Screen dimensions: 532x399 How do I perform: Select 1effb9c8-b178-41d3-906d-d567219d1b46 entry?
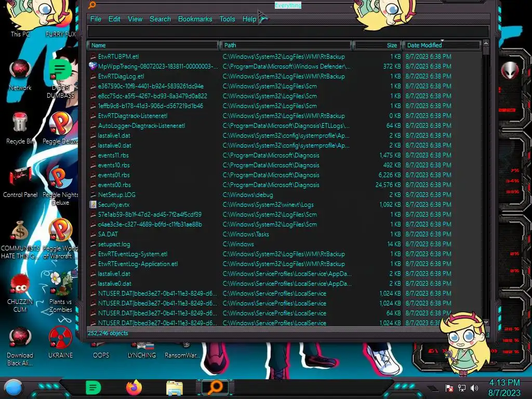[x=151, y=106]
